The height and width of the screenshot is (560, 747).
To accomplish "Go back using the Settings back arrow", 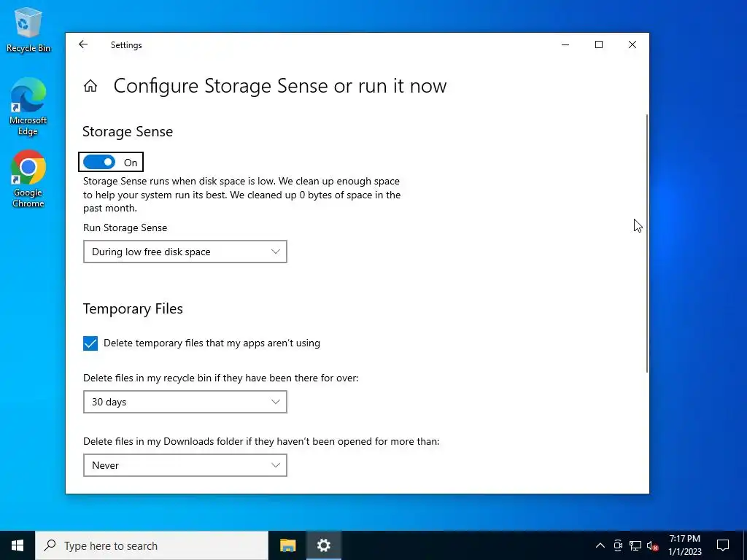I will 83,44.
